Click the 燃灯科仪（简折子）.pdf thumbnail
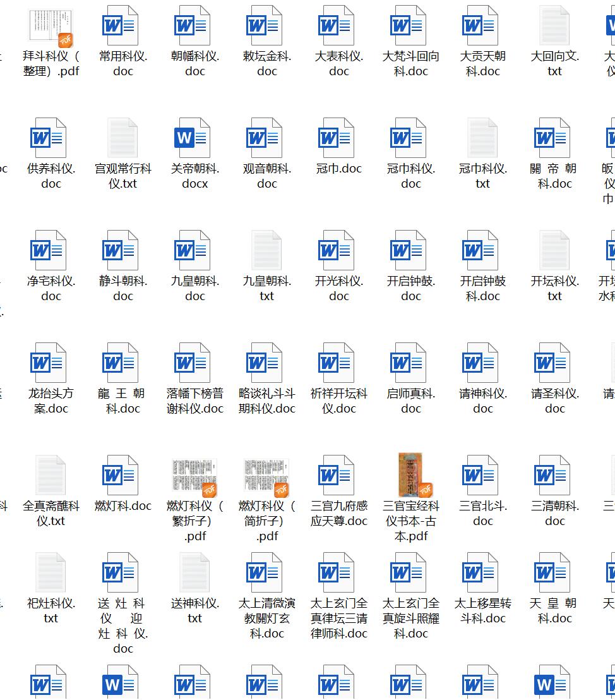 tap(266, 477)
